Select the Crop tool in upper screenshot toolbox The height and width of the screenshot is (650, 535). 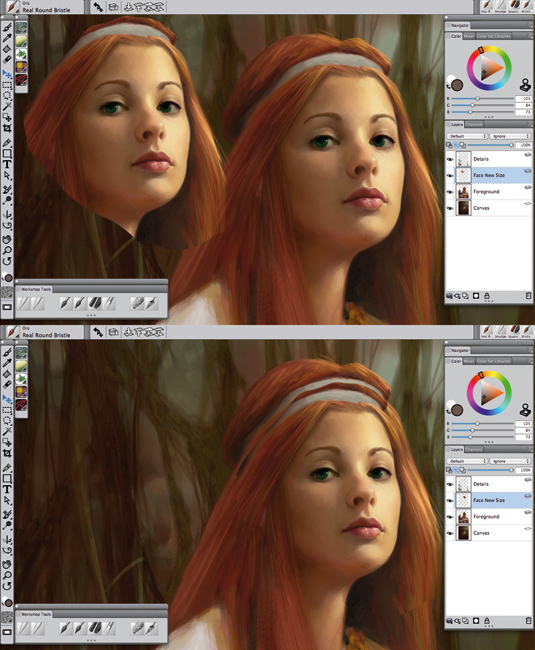[x=7, y=128]
